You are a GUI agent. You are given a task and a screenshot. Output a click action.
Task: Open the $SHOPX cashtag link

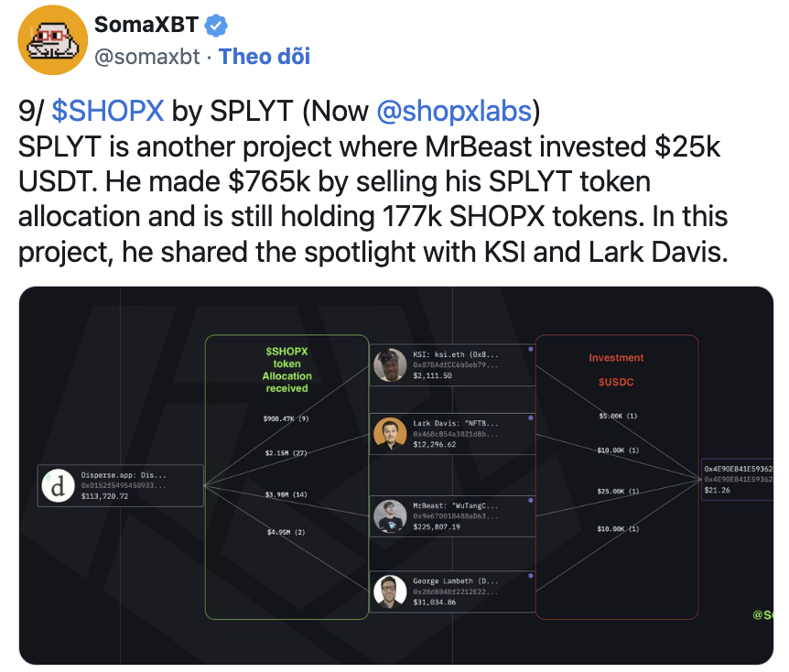[108, 111]
